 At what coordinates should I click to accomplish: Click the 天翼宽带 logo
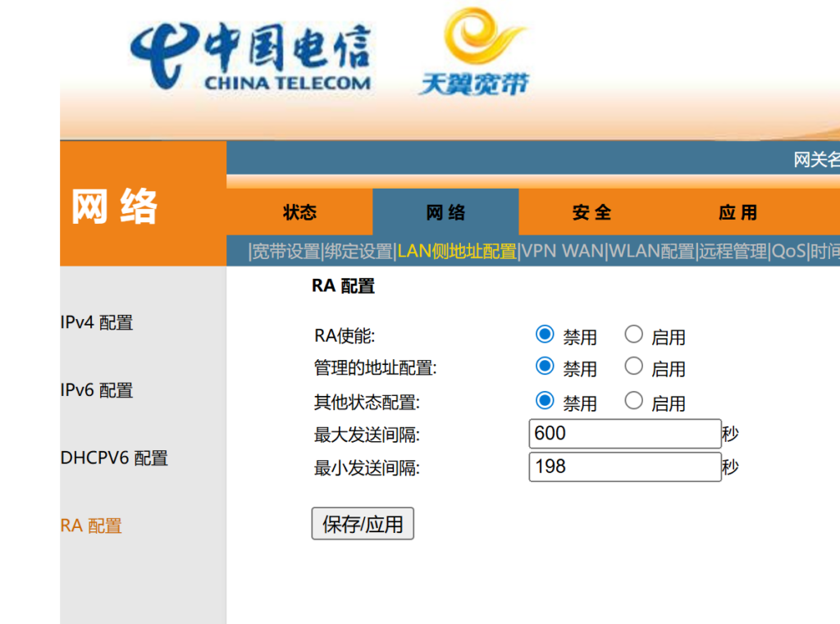tap(473, 53)
